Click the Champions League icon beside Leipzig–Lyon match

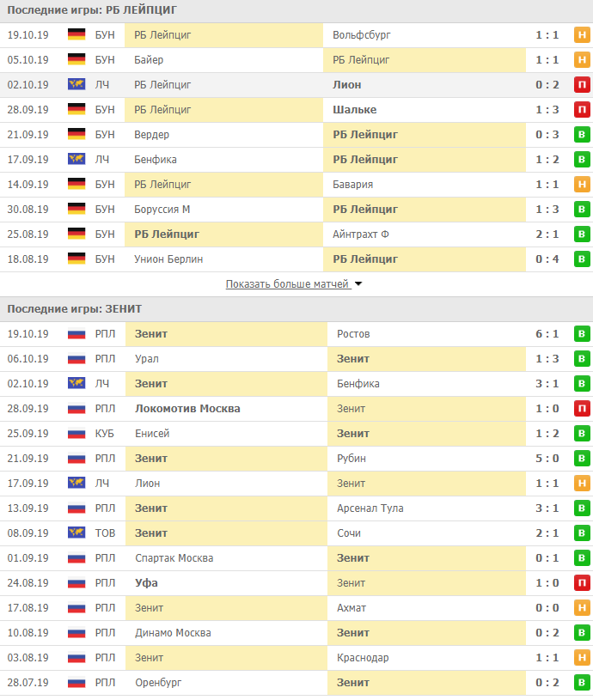click(76, 85)
